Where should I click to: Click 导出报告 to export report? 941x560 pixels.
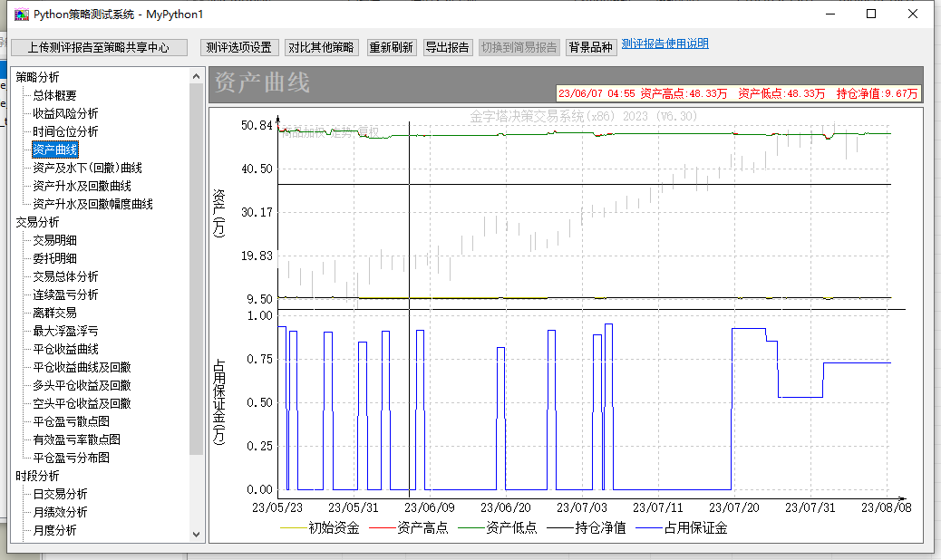pyautogui.click(x=447, y=47)
